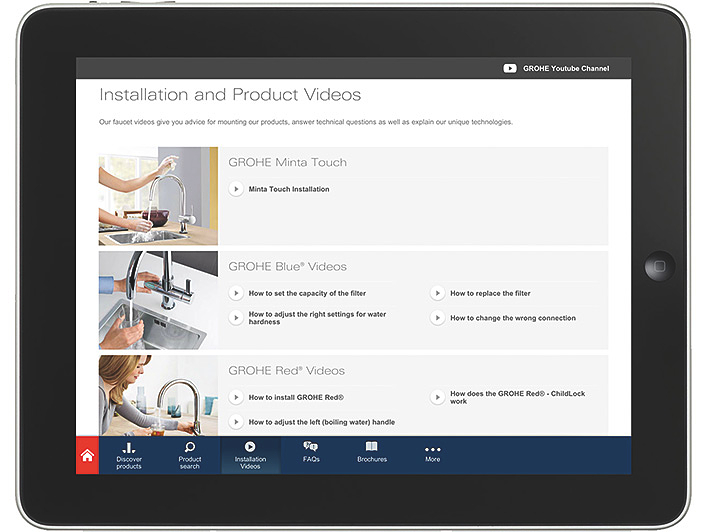Play water hardness settings video button
The width and height of the screenshot is (710, 532).
(236, 318)
